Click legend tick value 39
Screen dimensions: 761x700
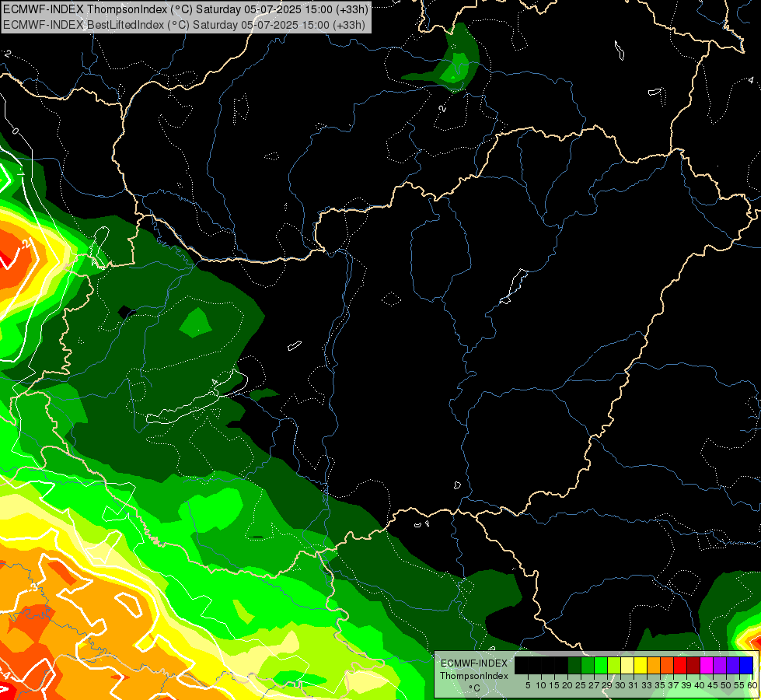click(x=686, y=685)
